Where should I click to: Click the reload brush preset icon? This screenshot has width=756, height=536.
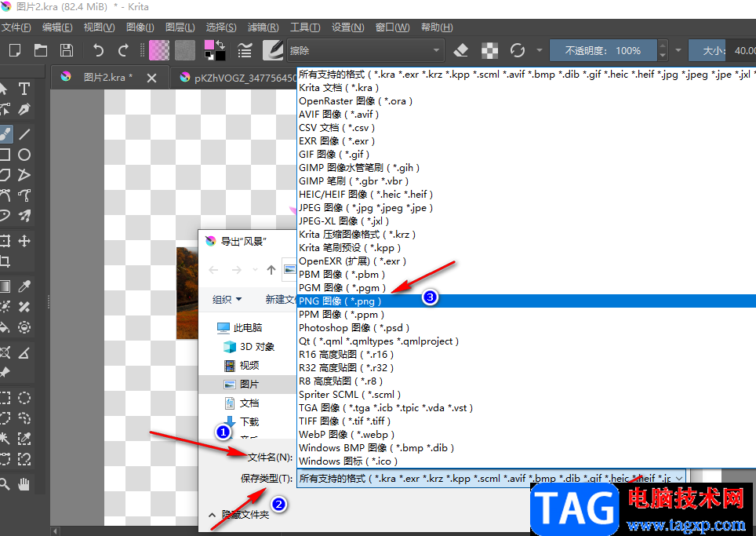click(518, 50)
